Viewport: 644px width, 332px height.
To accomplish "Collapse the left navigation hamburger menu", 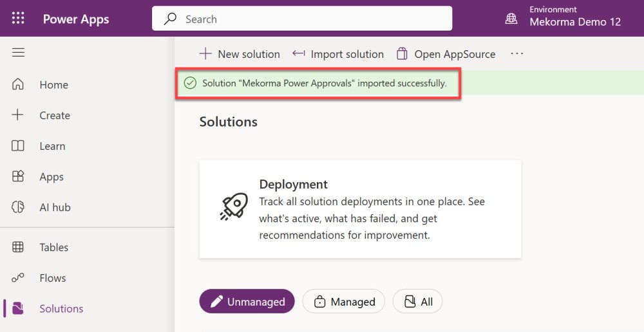I will (18, 53).
